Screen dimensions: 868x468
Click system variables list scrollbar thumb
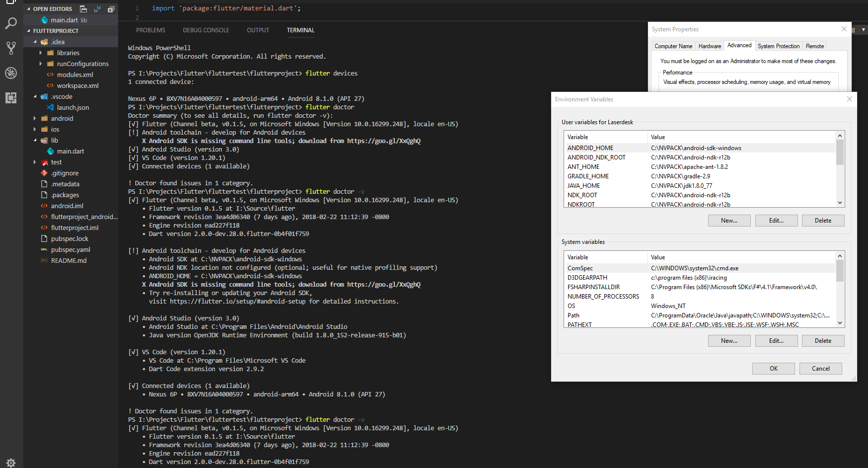(840, 271)
